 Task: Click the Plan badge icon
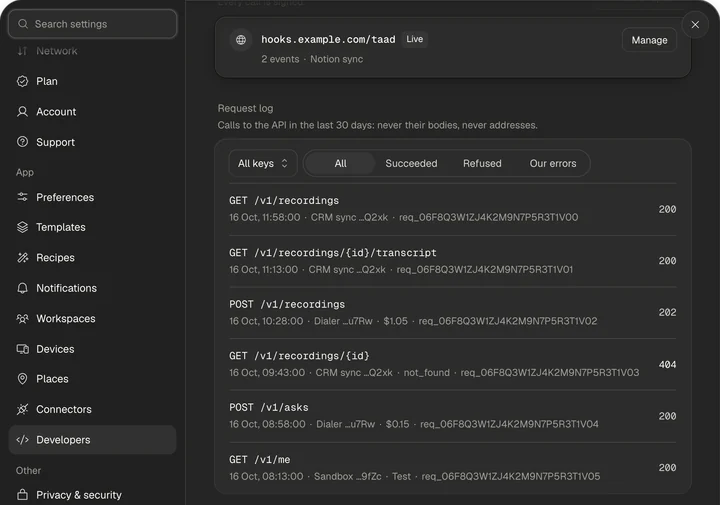click(22, 81)
